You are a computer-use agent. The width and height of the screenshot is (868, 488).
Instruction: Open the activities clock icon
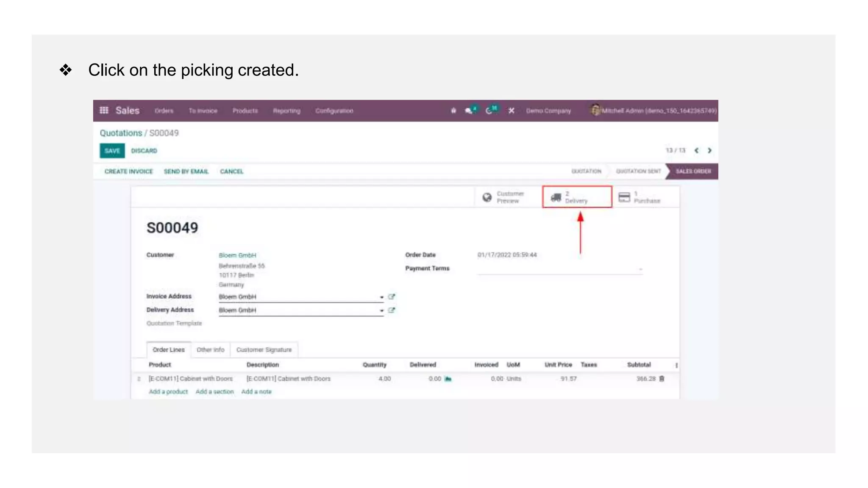point(489,111)
